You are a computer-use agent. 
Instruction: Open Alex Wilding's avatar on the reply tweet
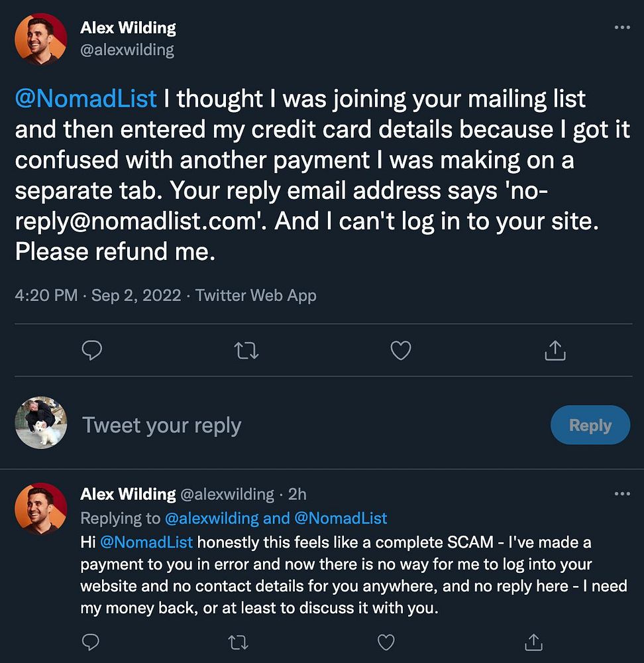(x=41, y=509)
